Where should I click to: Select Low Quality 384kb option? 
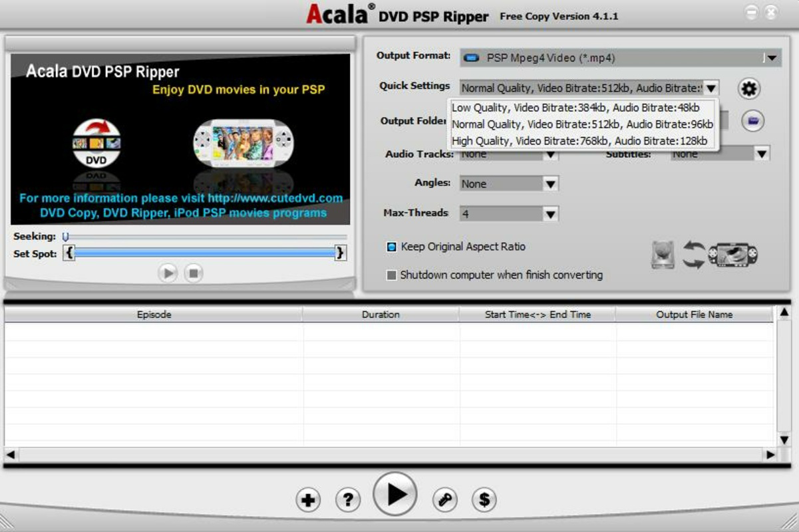tap(583, 108)
